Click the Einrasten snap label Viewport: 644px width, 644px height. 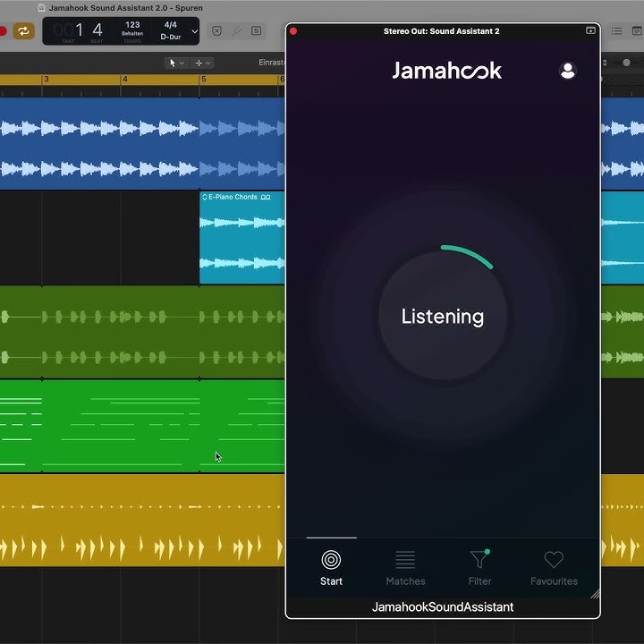coord(272,63)
